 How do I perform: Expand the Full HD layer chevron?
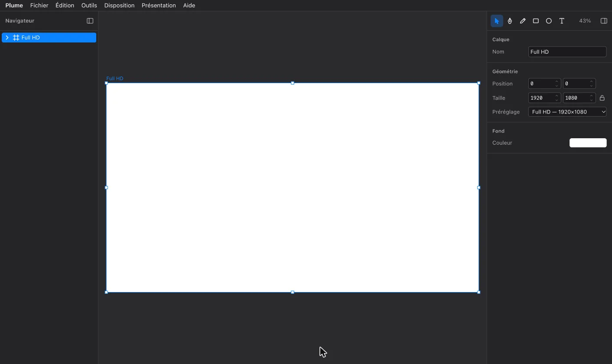click(x=7, y=38)
